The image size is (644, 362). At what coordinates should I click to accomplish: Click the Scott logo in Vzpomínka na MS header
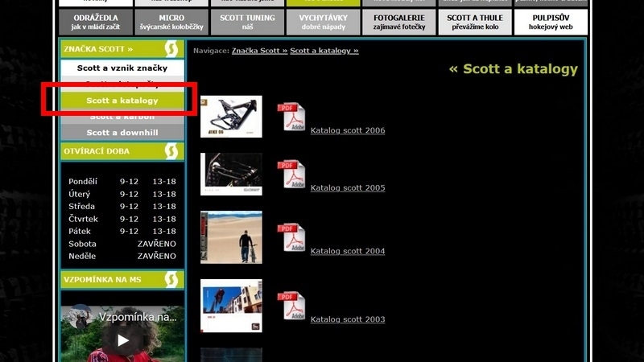click(171, 280)
